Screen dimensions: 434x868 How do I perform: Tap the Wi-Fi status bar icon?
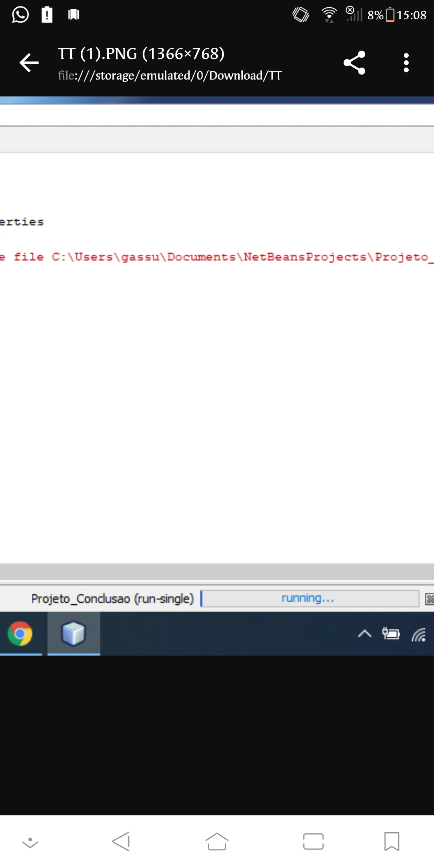(329, 15)
